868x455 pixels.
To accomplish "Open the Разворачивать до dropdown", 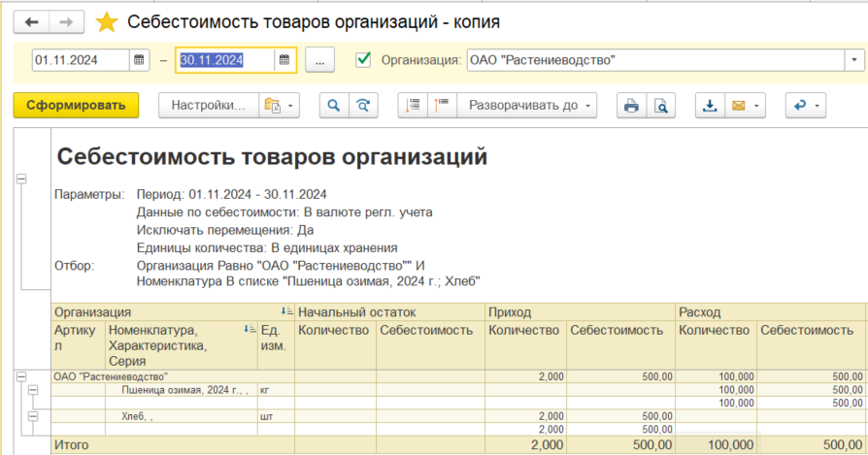I will (527, 105).
